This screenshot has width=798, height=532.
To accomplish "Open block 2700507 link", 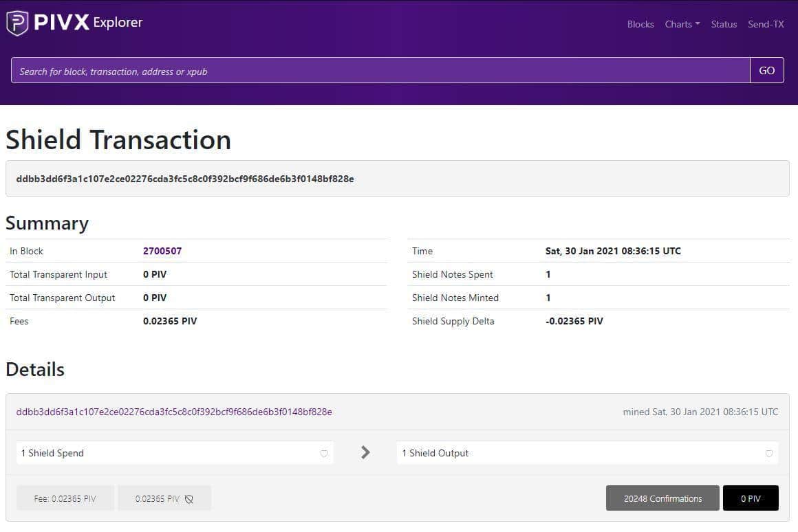I will coord(162,251).
